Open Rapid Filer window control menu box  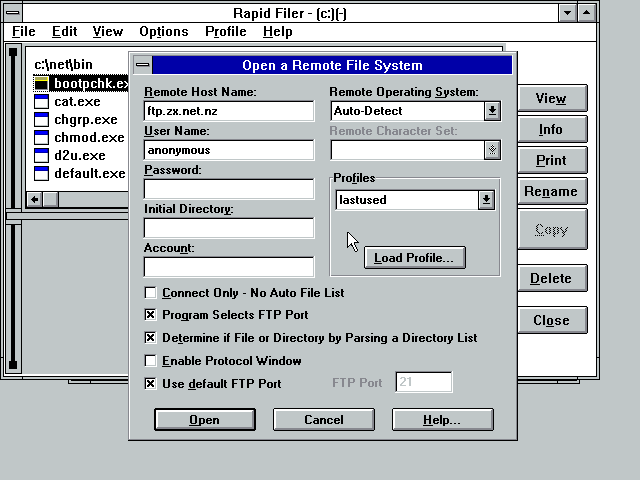[x=13, y=13]
